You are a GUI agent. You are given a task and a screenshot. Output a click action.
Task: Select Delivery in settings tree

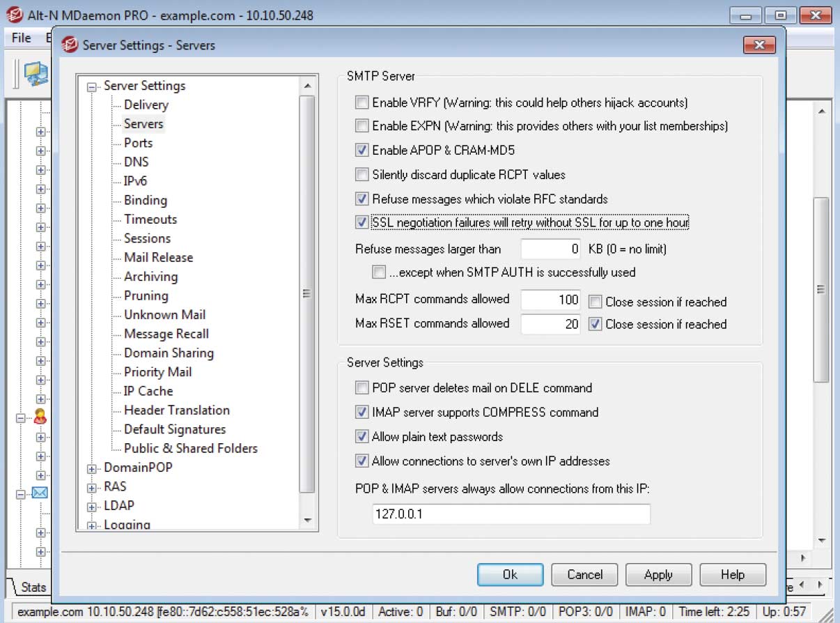(146, 105)
